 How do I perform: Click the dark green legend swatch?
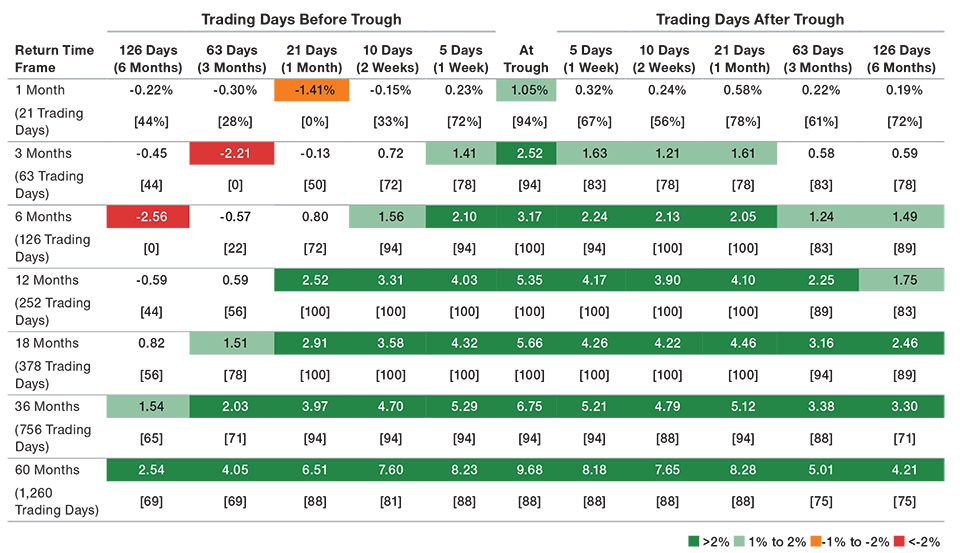click(x=692, y=538)
